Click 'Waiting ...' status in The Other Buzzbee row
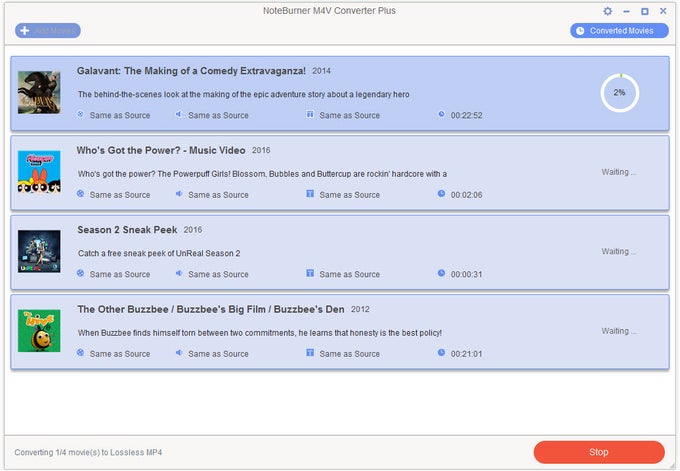Viewport: 680px width, 471px height. [619, 331]
